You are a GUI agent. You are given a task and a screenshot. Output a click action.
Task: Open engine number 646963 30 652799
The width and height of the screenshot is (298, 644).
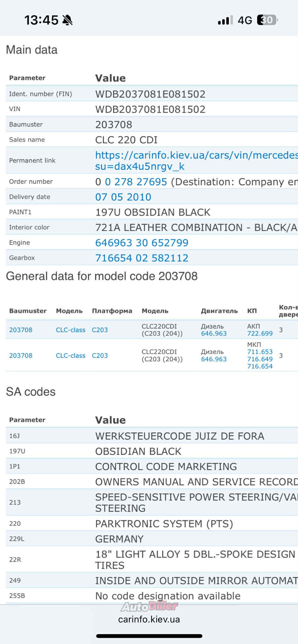pos(142,243)
